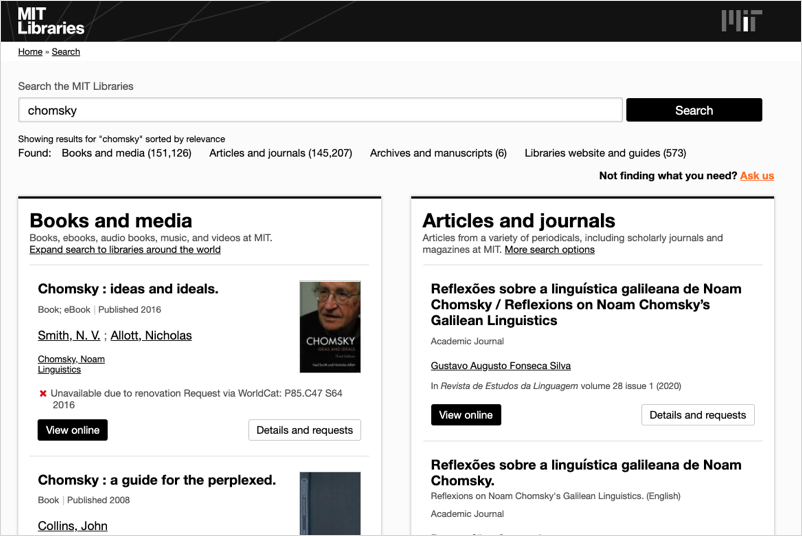The height and width of the screenshot is (536, 802).
Task: Click the orange Ask us link
Action: 757,176
